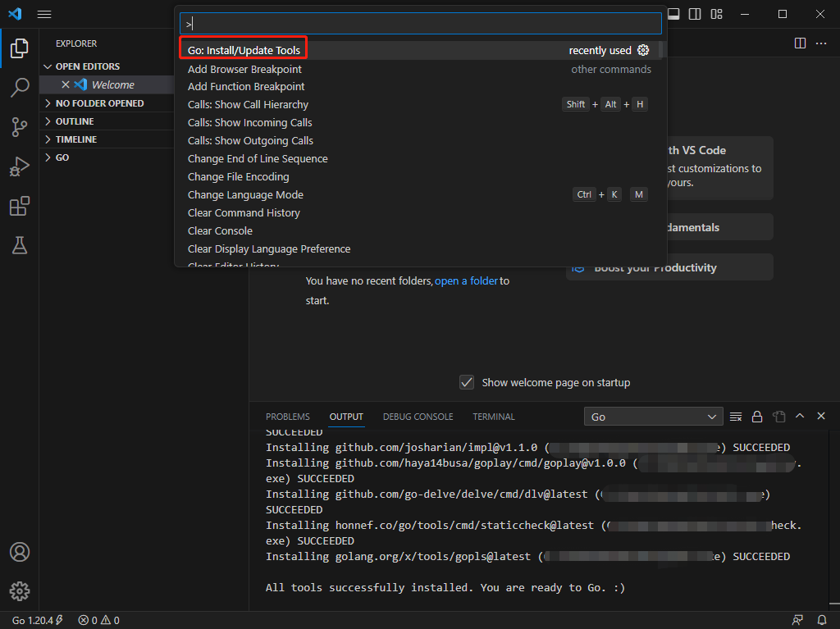Select Clear Display Language Preference command
Viewport: 840px width, 629px height.
[x=419, y=249]
